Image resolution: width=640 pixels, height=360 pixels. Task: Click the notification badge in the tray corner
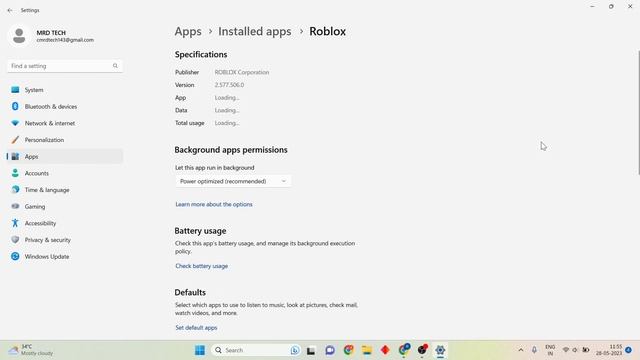click(629, 350)
